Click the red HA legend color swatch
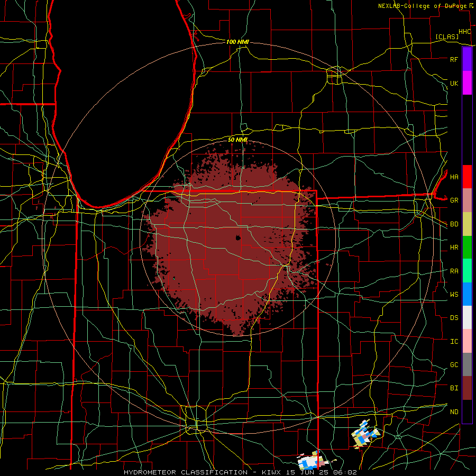 pos(467,177)
